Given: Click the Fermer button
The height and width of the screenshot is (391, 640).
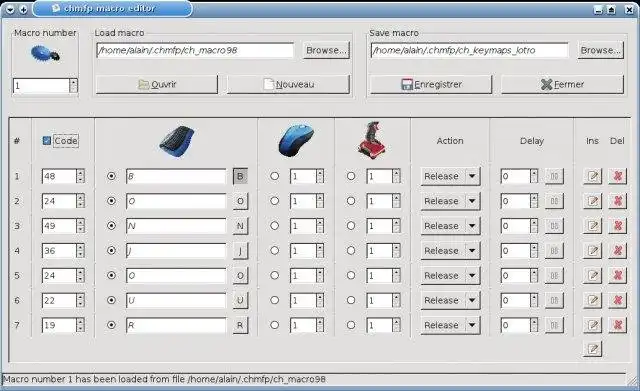Looking at the screenshot, I should point(562,84).
